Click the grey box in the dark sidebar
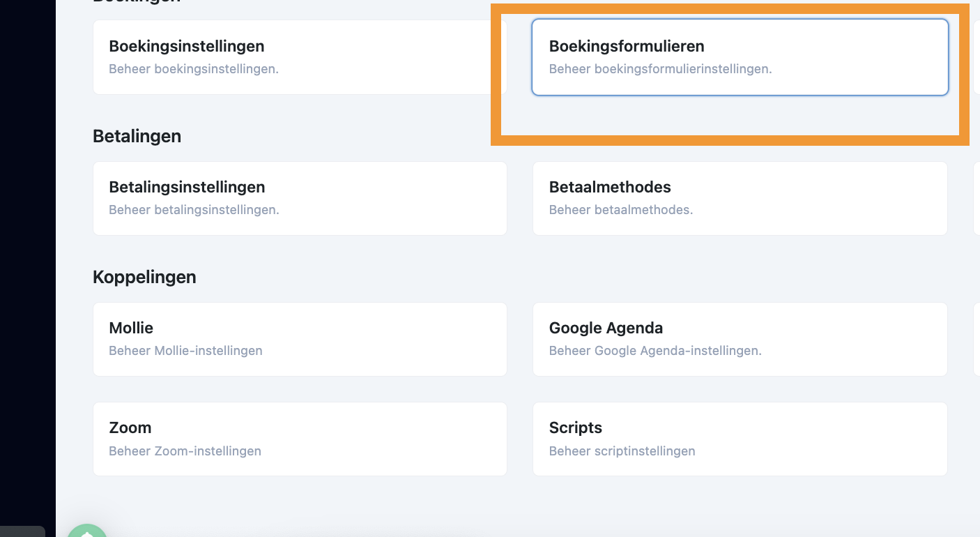Viewport: 980px width, 537px height. pyautogui.click(x=22, y=531)
